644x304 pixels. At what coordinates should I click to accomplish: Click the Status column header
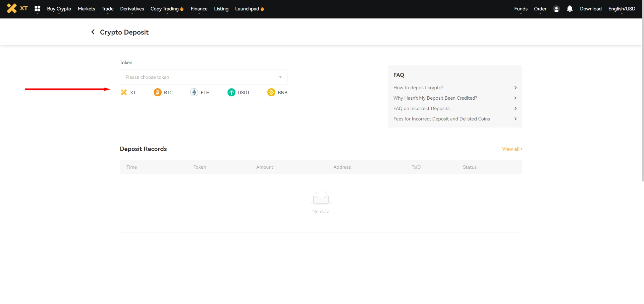click(470, 167)
